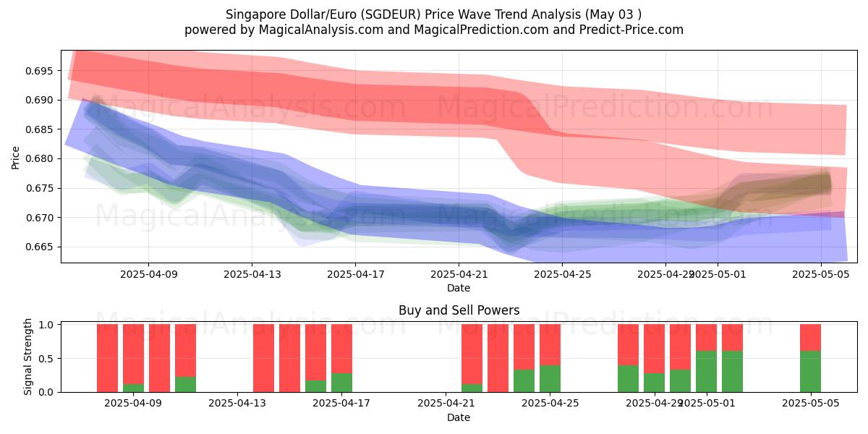
Task: Click the 0.0 signal strength tick
Action: (x=48, y=392)
